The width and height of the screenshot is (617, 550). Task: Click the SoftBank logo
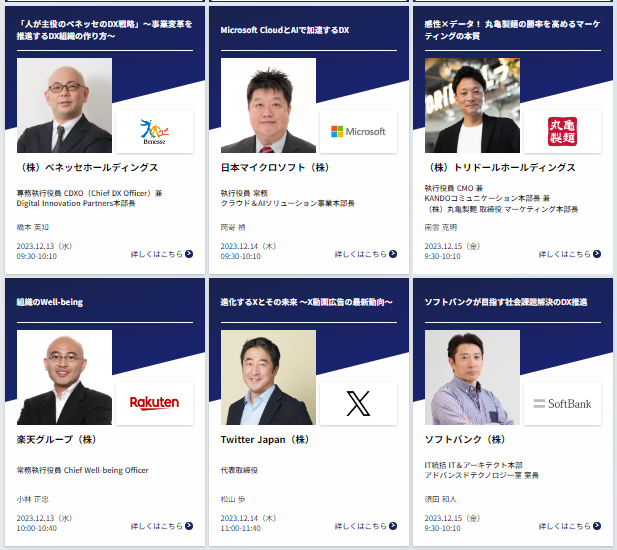point(562,404)
